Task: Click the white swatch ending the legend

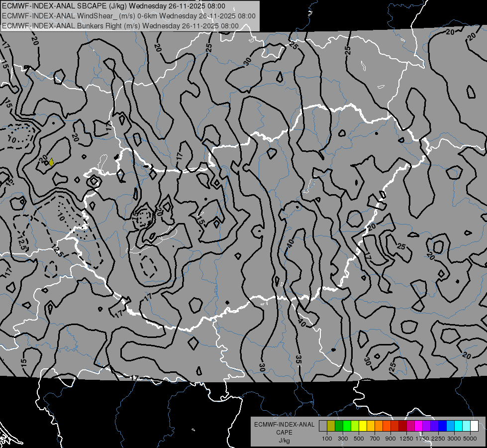Action: point(474,426)
